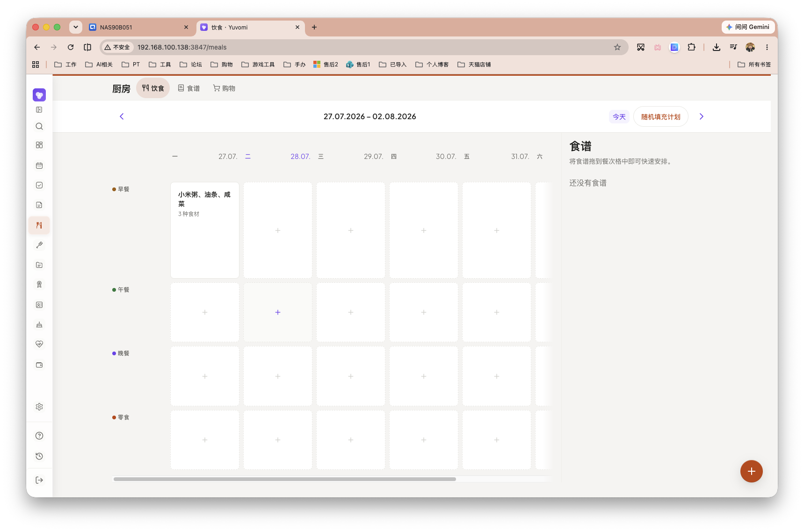Add lunch for 28.07 via highlighted plus
The width and height of the screenshot is (804, 532).
pyautogui.click(x=278, y=312)
